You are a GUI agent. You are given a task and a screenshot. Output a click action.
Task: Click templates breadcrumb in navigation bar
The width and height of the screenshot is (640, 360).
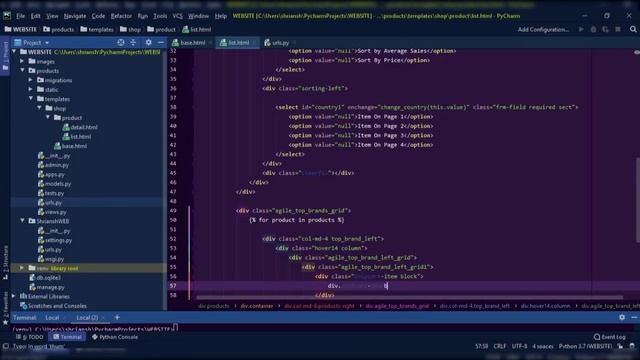[x=97, y=29]
